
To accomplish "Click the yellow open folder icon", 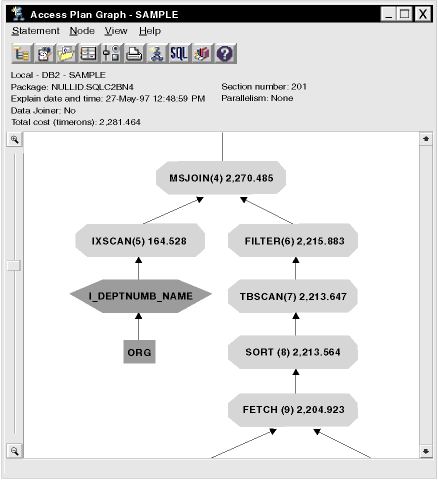I will click(x=67, y=53).
